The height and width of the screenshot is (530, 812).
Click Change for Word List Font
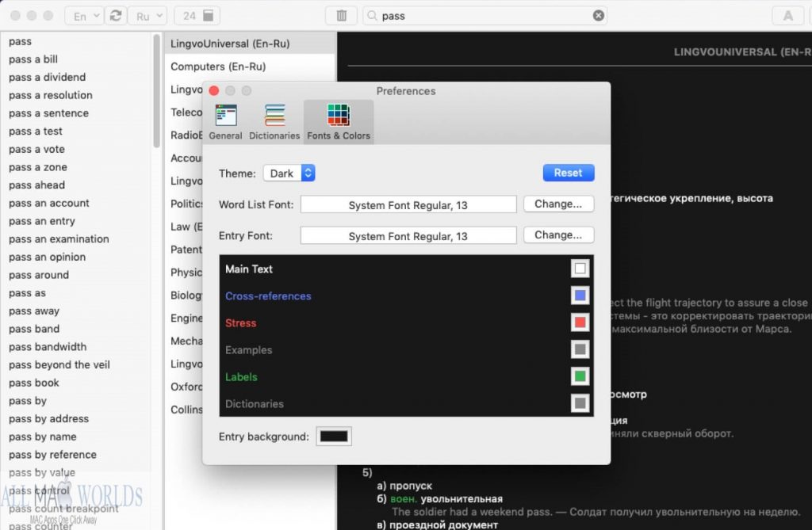point(558,204)
